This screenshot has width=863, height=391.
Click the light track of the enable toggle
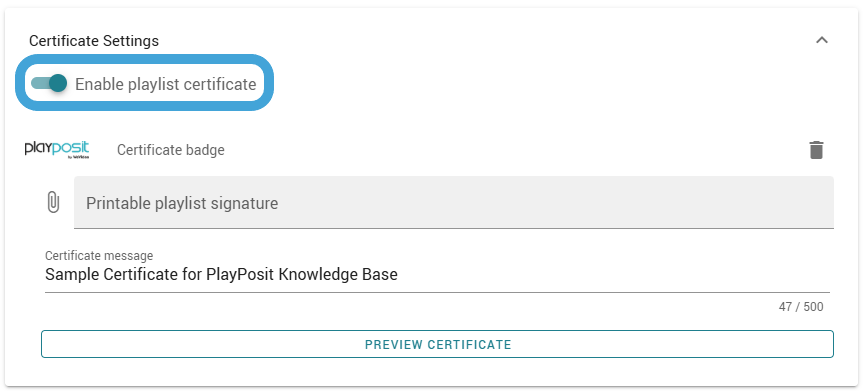coord(39,83)
